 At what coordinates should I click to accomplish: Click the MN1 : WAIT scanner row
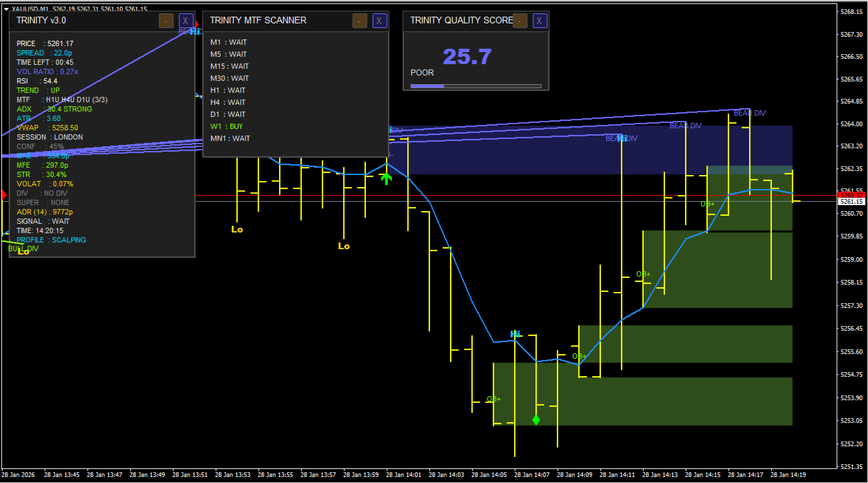tap(230, 138)
